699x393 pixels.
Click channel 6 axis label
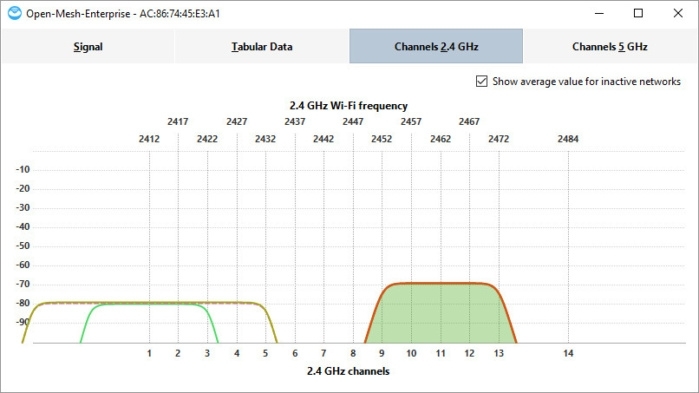(295, 353)
